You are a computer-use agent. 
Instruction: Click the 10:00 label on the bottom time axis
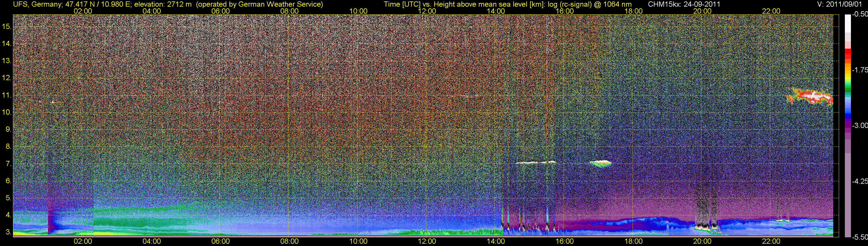[x=358, y=241]
